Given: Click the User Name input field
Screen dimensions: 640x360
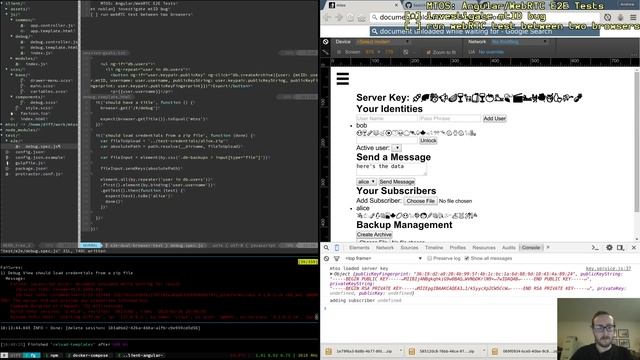Looking at the screenshot, I should (387, 118).
